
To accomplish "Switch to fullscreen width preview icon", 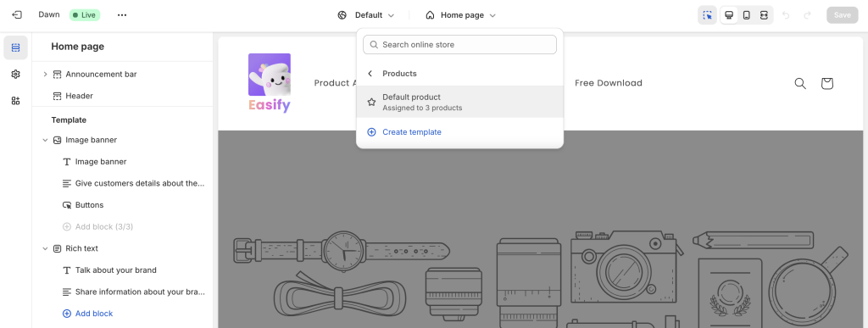I will coord(764,15).
